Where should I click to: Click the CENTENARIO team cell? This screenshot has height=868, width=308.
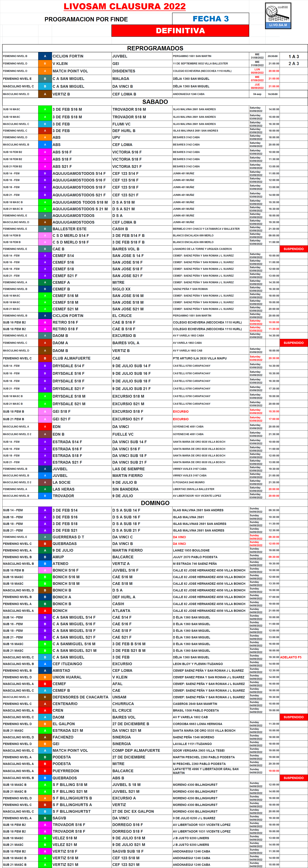(82, 704)
